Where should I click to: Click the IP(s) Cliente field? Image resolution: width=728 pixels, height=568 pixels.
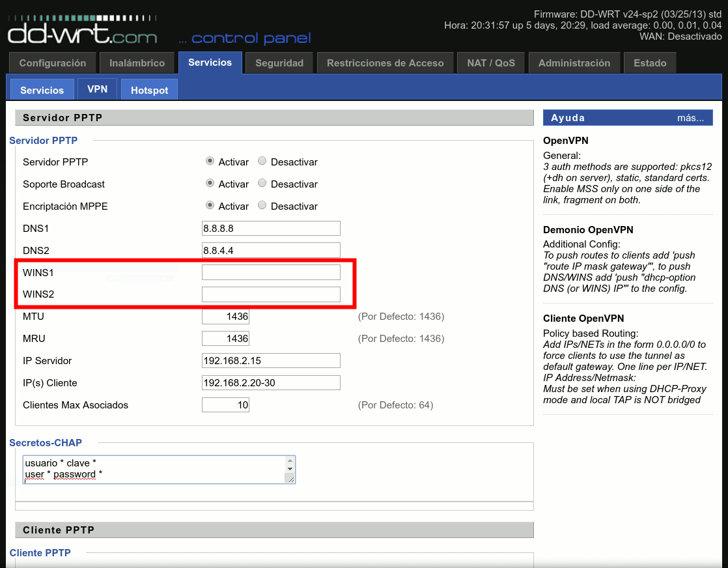coord(271,383)
